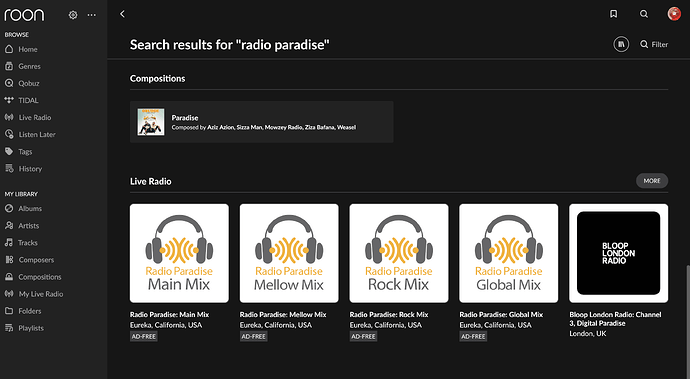Click 'Radio Paradise: Rock Mix' title
This screenshot has height=379, width=690.
(x=389, y=314)
